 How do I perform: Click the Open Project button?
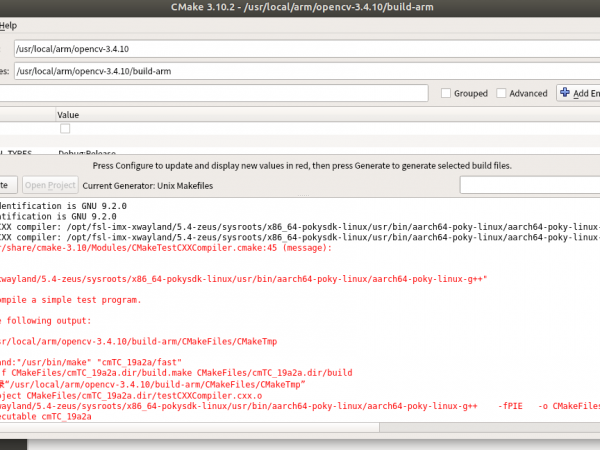pyautogui.click(x=49, y=185)
